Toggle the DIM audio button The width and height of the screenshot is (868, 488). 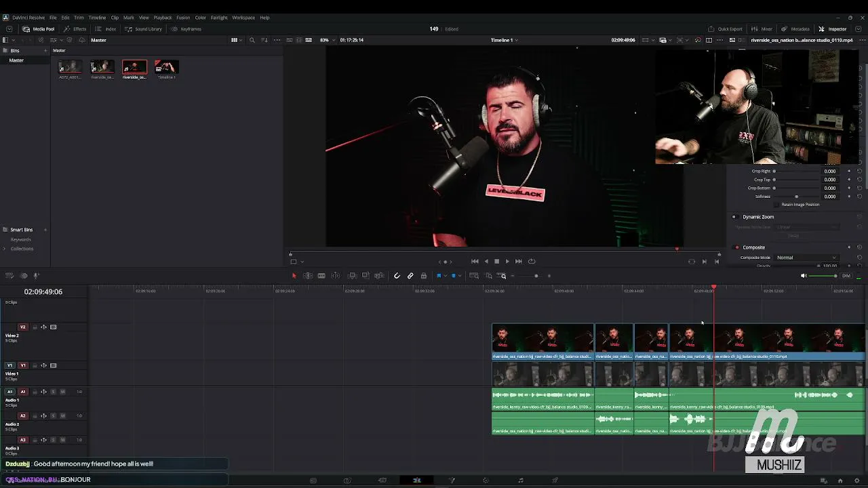coord(846,276)
